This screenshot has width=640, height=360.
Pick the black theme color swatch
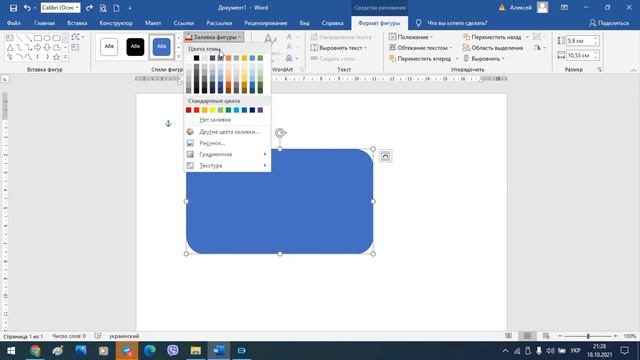click(196, 58)
